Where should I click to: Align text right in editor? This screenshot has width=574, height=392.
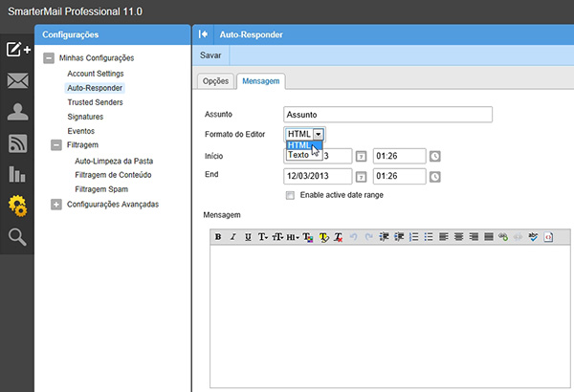coord(474,237)
